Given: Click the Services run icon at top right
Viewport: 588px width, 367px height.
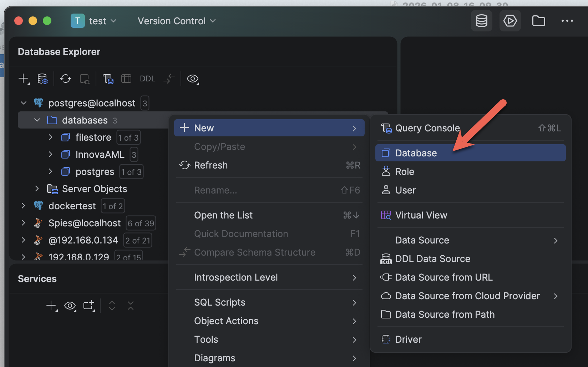Looking at the screenshot, I should click(x=510, y=21).
